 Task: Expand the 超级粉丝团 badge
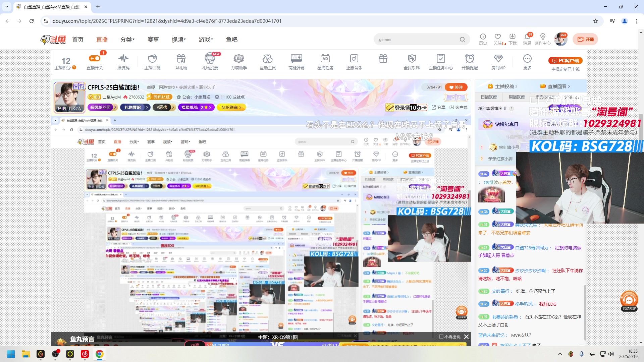pos(103,107)
